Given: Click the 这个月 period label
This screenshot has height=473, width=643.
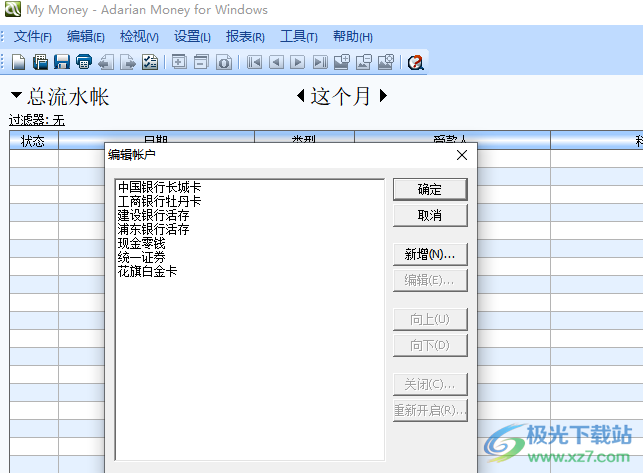Looking at the screenshot, I should click(341, 96).
